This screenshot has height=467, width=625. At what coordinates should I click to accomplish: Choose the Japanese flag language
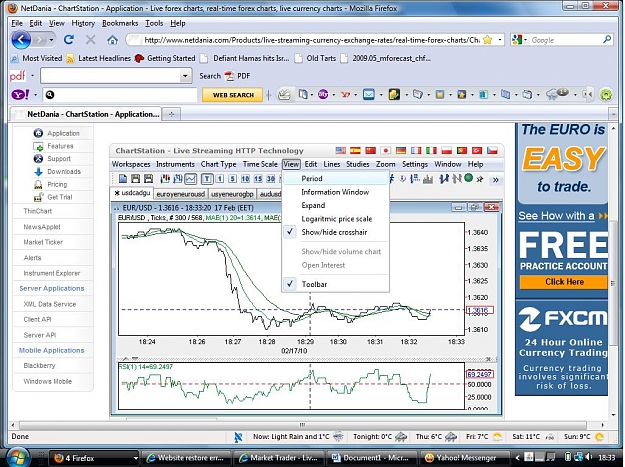point(385,151)
